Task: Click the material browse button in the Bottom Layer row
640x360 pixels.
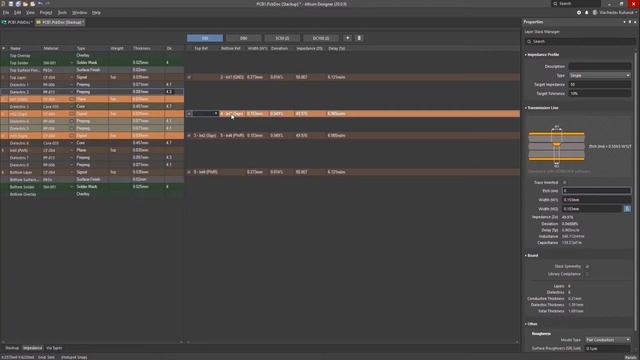Action: pos(72,172)
